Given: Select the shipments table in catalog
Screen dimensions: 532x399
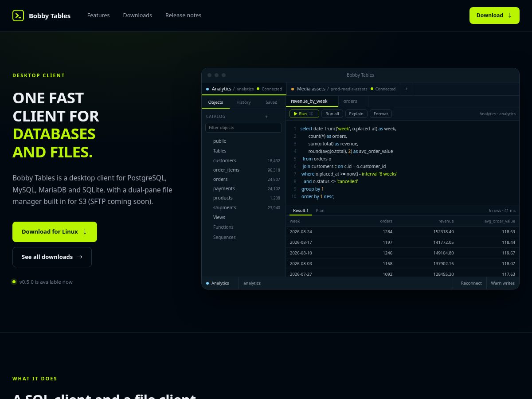Looking at the screenshot, I should [243, 207].
